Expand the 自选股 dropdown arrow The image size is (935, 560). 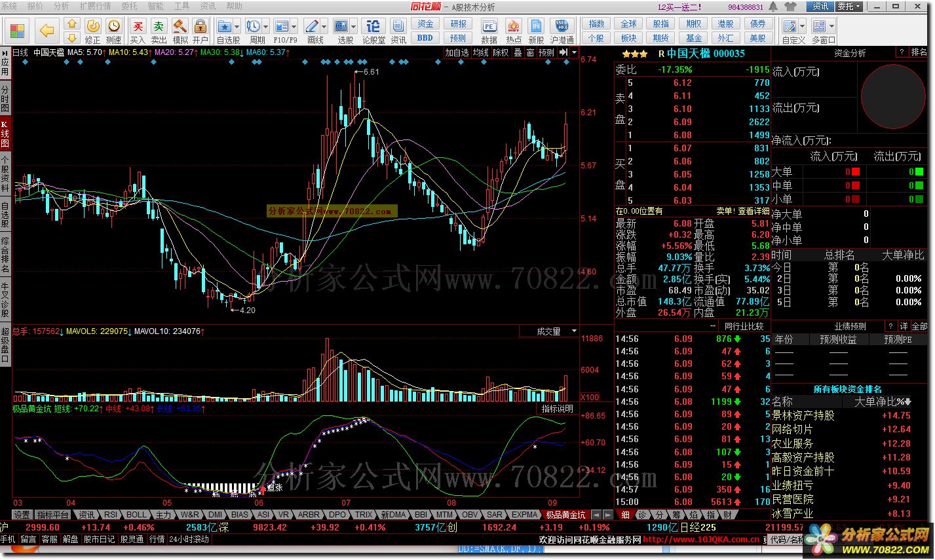pyautogui.click(x=237, y=27)
